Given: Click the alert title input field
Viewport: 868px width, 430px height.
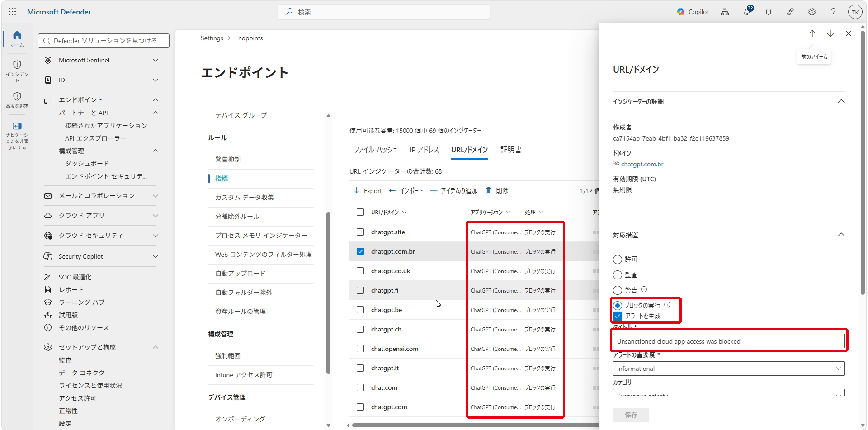Looking at the screenshot, I should coord(729,341).
